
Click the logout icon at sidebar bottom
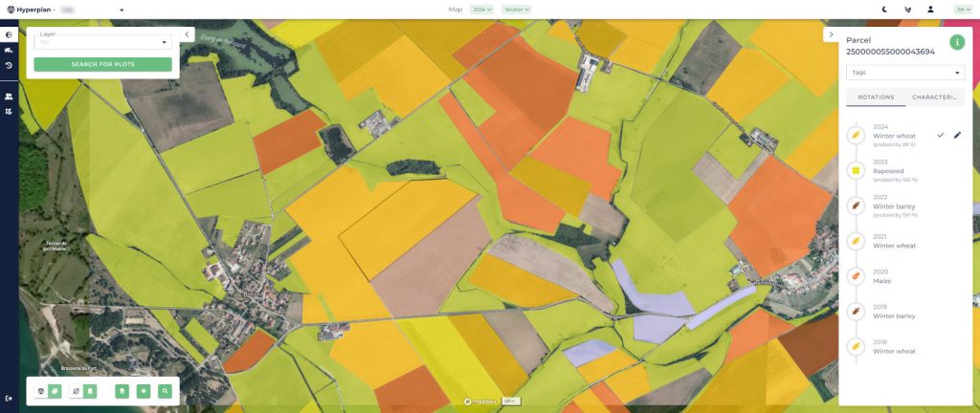click(x=9, y=398)
